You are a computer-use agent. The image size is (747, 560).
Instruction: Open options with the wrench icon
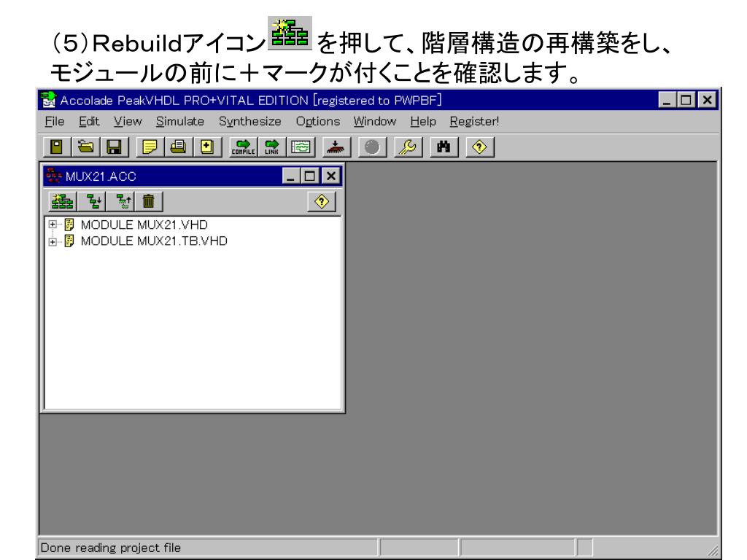(407, 147)
